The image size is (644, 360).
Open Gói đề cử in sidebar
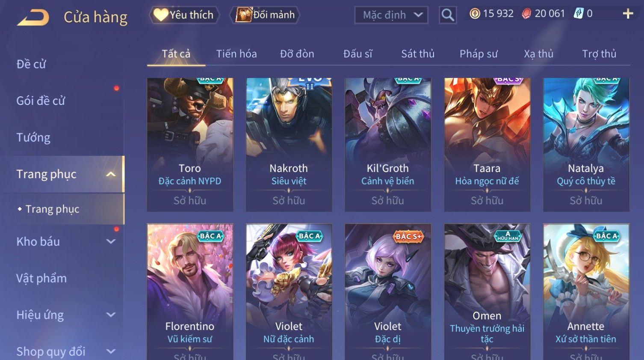coord(41,101)
